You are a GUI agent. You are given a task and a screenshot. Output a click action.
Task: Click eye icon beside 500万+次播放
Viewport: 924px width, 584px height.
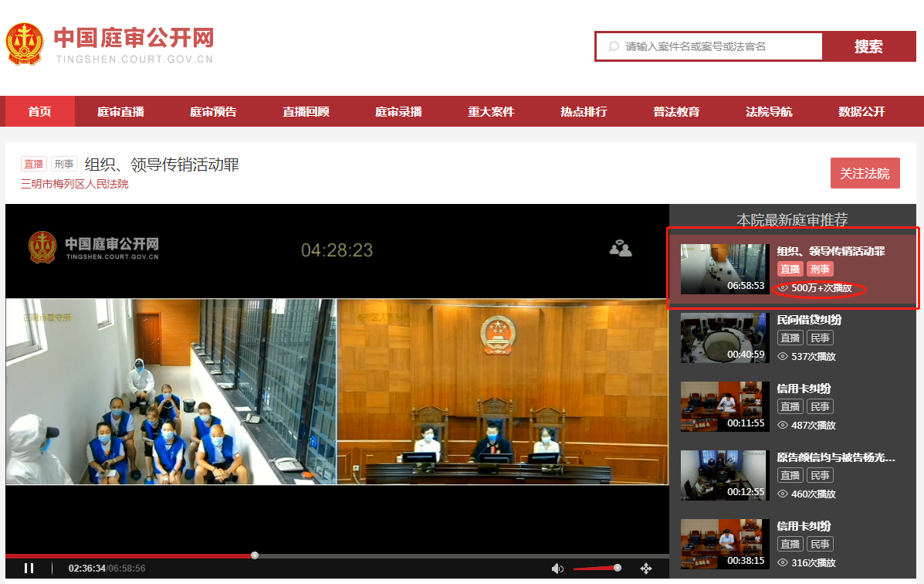point(783,288)
